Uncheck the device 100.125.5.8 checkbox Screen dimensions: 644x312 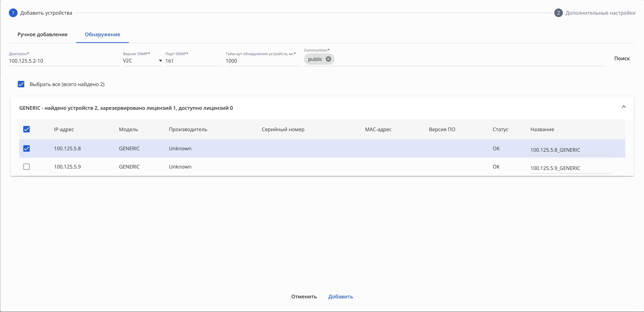tap(27, 149)
